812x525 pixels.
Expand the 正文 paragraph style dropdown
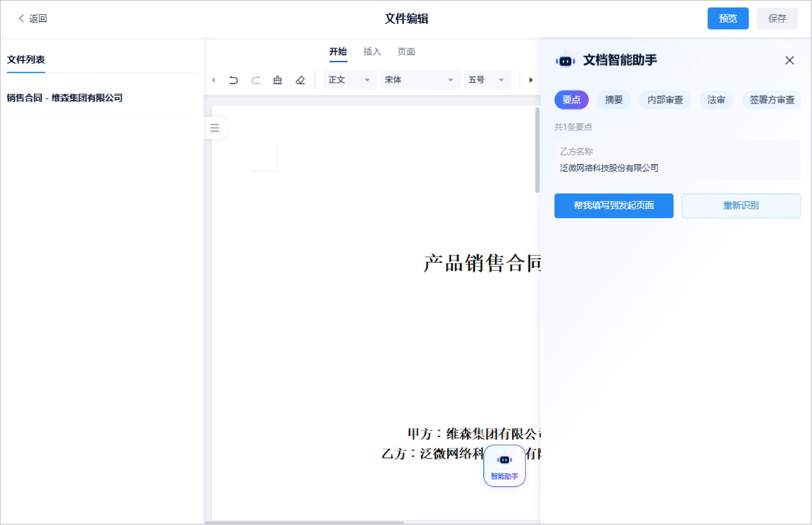point(350,80)
